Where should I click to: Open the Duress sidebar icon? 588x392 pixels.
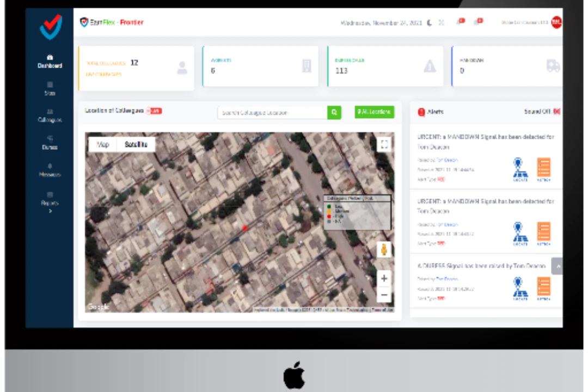pyautogui.click(x=50, y=143)
